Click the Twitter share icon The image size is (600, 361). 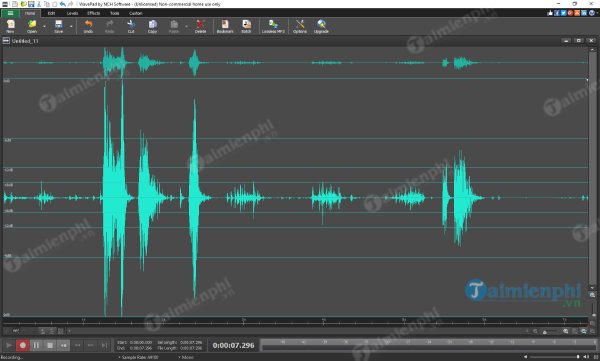(x=563, y=13)
